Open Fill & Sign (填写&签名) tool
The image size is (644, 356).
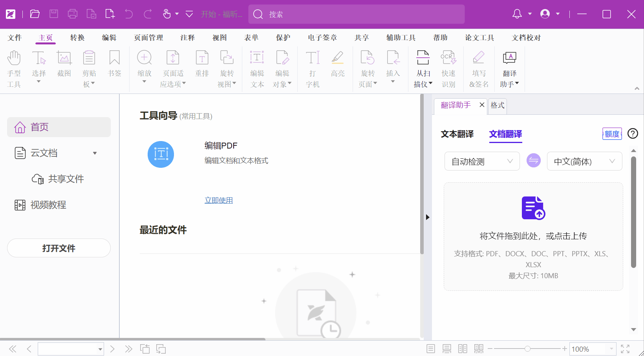pos(479,69)
